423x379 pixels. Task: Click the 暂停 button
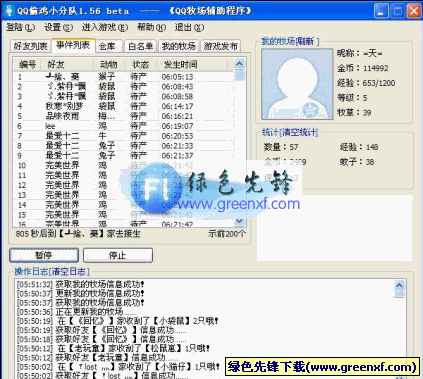(44, 255)
